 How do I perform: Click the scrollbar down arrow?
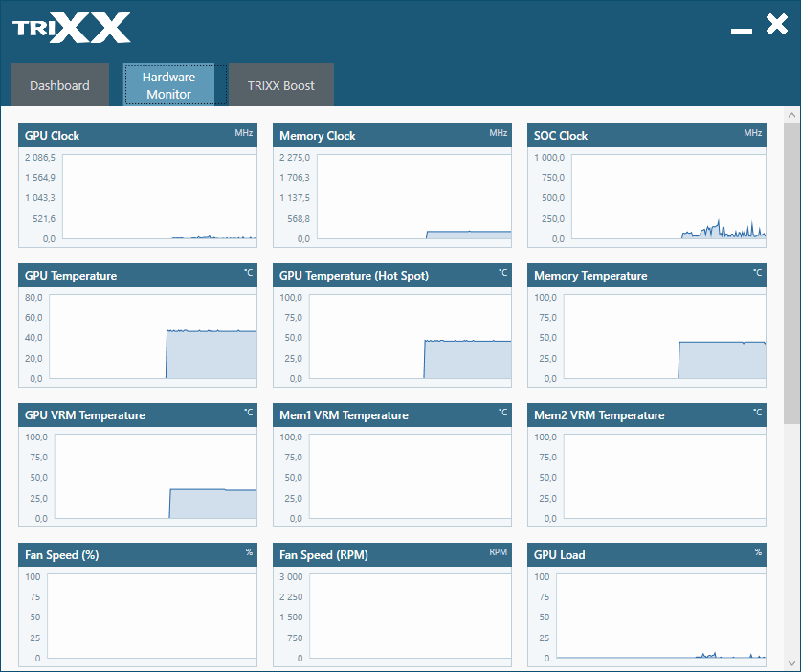(791, 663)
